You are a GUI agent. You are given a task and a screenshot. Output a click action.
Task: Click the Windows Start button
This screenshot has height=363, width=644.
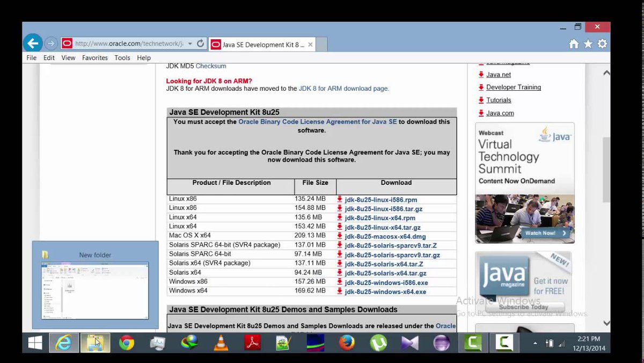[x=35, y=343]
